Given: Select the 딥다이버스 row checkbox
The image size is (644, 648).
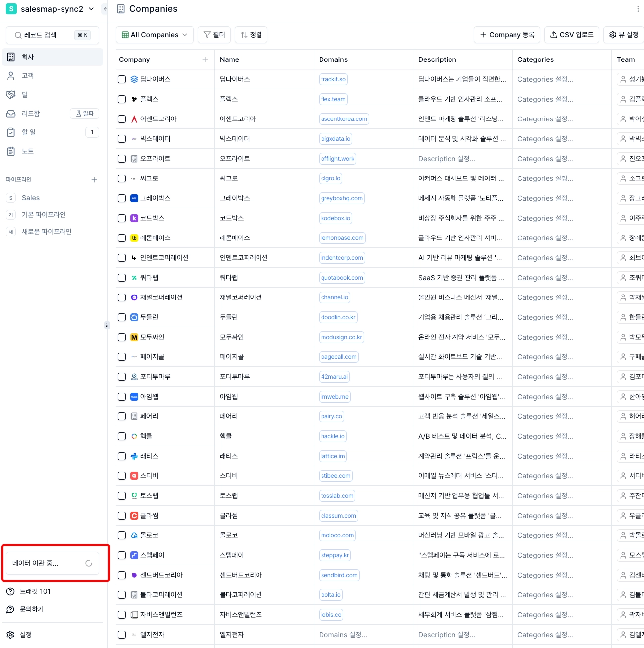Looking at the screenshot, I should pyautogui.click(x=122, y=79).
